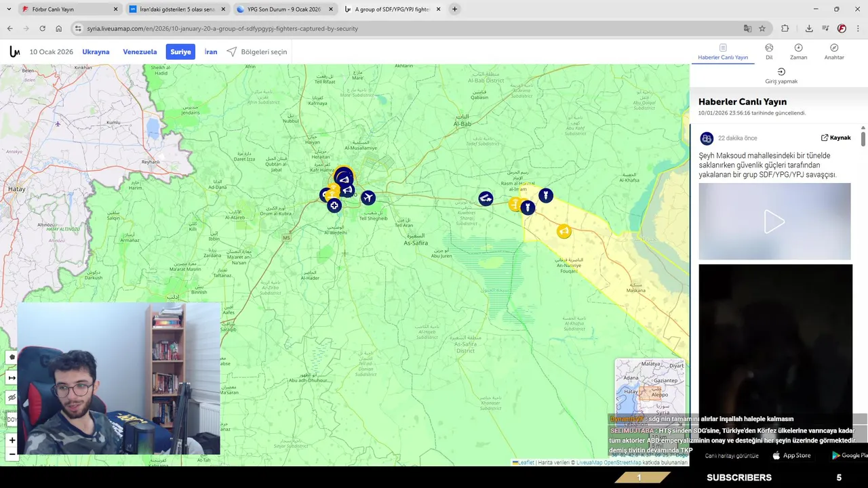Open the Dil language tab

point(769,52)
